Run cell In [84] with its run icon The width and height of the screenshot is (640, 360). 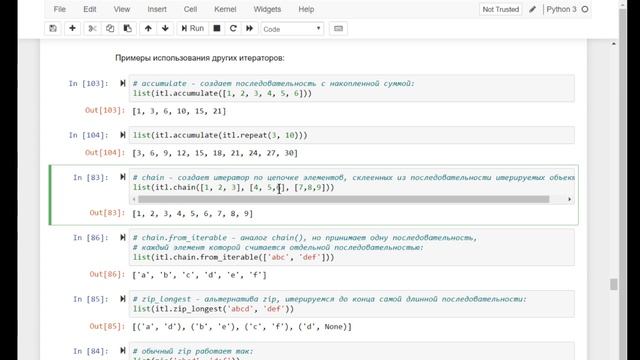tap(122, 350)
